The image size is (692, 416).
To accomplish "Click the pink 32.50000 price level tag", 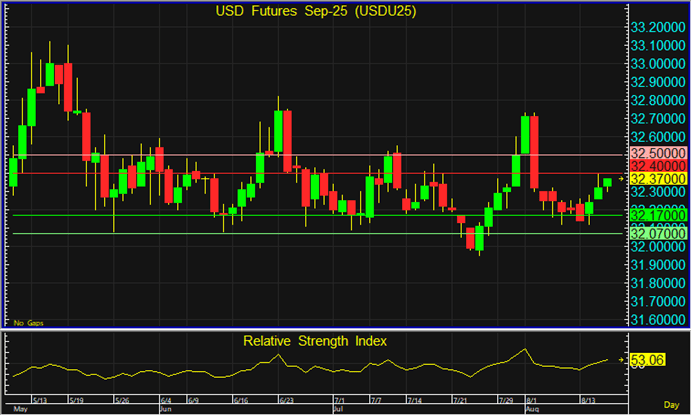I will [657, 152].
